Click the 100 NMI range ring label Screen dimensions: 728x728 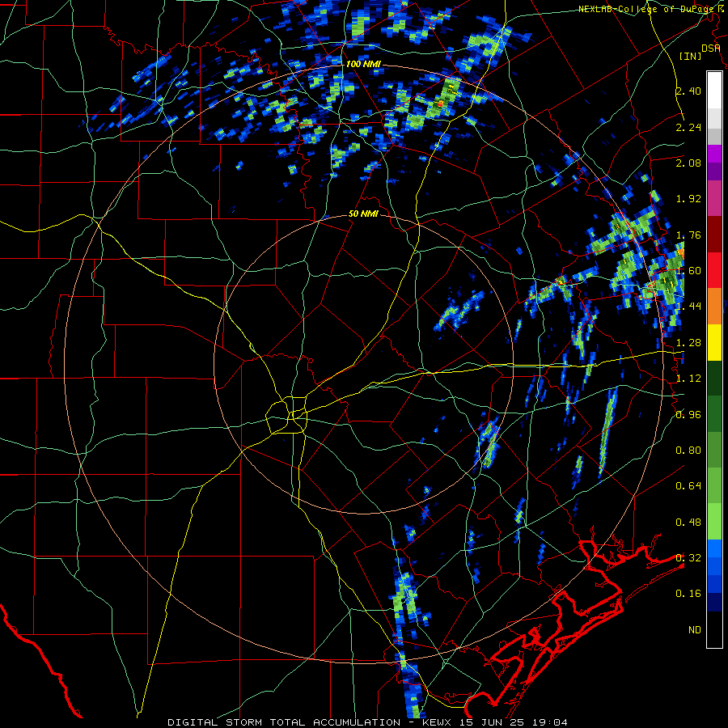[363, 64]
